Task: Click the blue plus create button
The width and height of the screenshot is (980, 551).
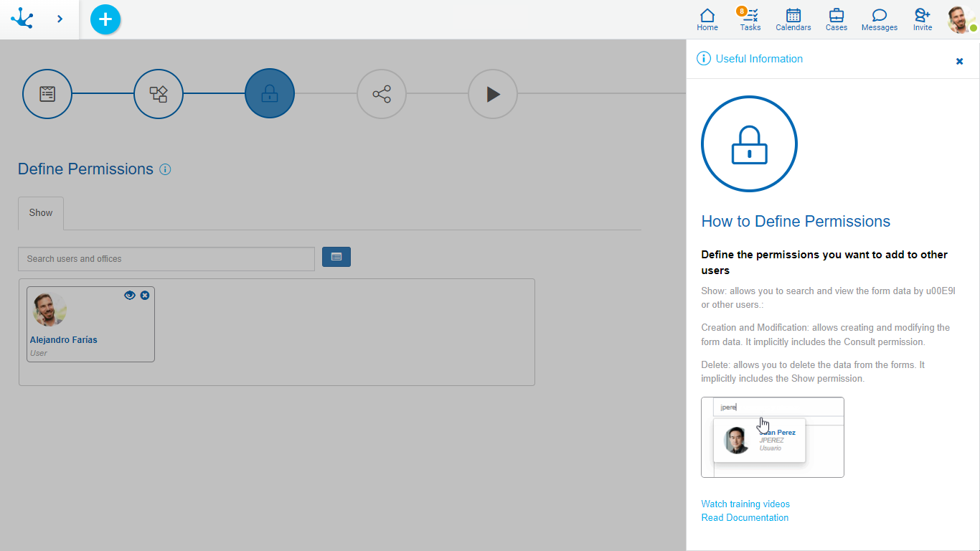Action: pos(105,19)
